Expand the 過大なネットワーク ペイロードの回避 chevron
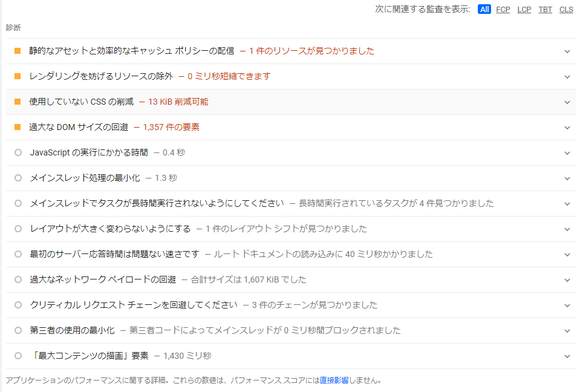Image resolution: width=580 pixels, height=392 pixels. (x=567, y=280)
